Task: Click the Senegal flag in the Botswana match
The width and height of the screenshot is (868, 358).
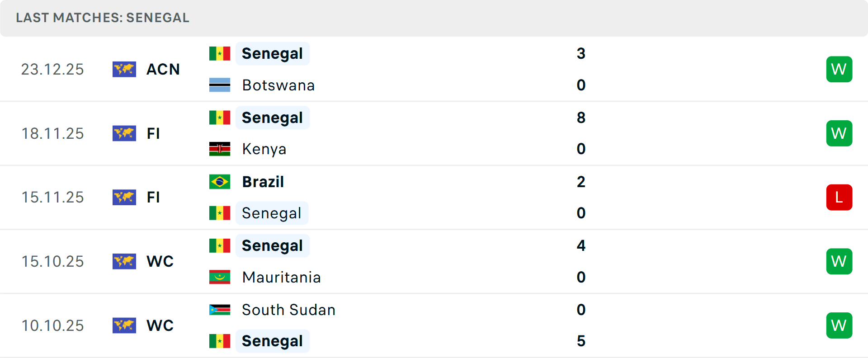Action: tap(220, 53)
